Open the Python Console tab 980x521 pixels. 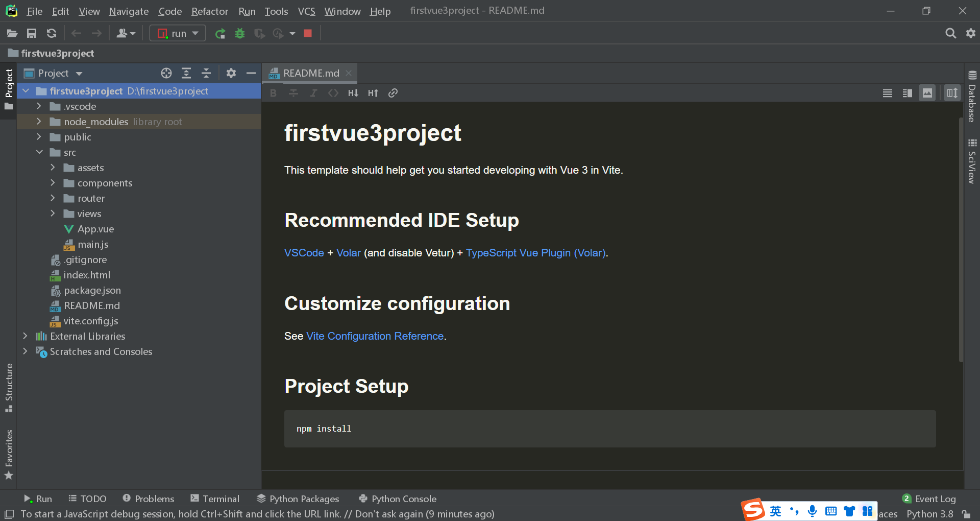coord(398,499)
